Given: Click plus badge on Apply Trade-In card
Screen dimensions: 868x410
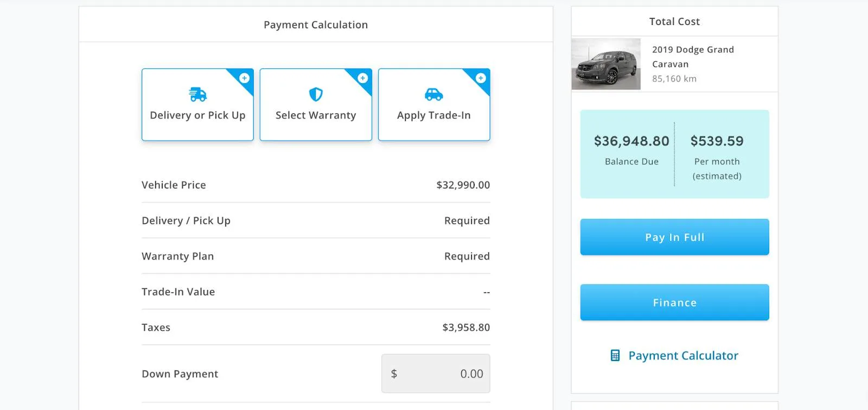Looking at the screenshot, I should [481, 78].
